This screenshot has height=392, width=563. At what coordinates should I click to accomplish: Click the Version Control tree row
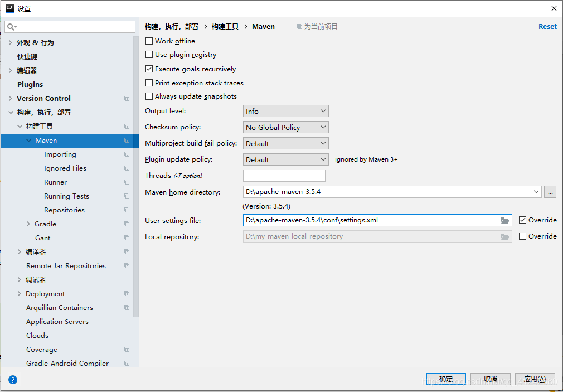(x=70, y=99)
